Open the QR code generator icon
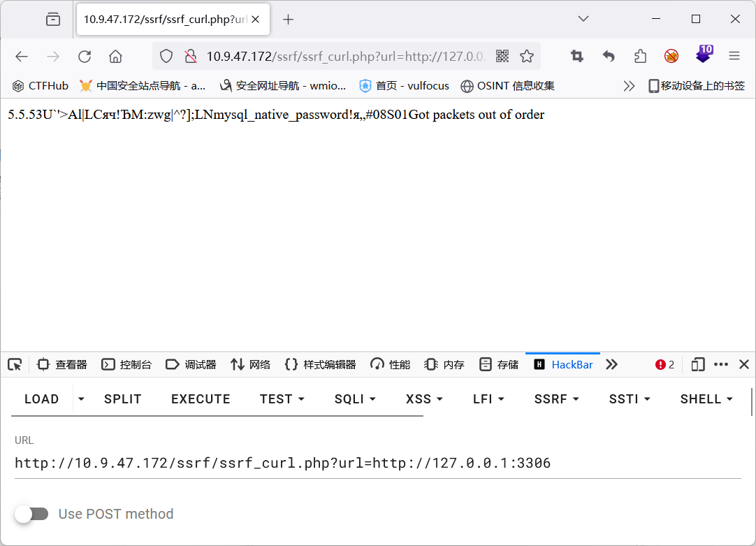This screenshot has width=756, height=546. coord(502,57)
